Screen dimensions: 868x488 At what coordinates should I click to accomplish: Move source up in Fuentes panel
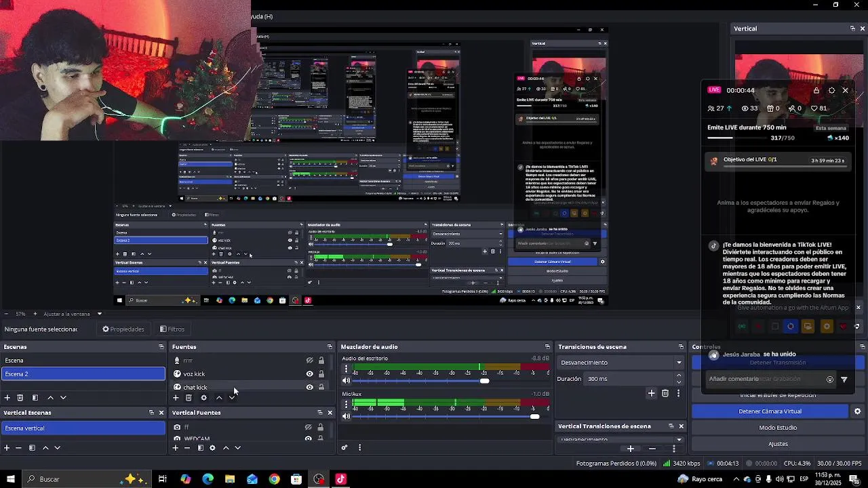point(218,398)
